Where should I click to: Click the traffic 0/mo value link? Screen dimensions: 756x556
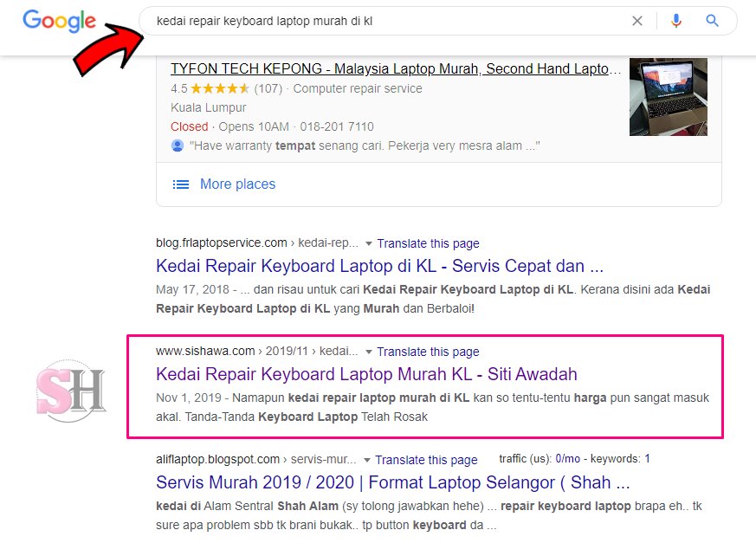pyautogui.click(x=567, y=459)
